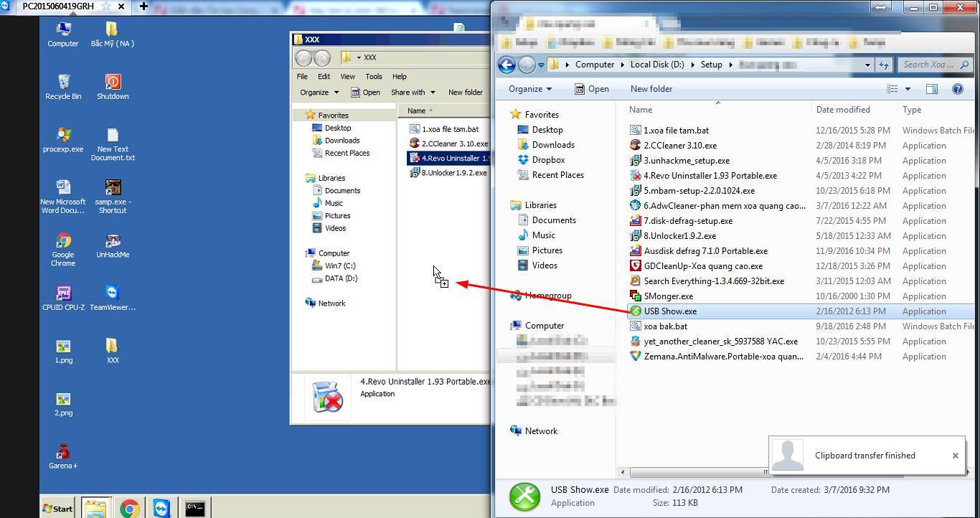Open a new tab with the plus button

143,6
